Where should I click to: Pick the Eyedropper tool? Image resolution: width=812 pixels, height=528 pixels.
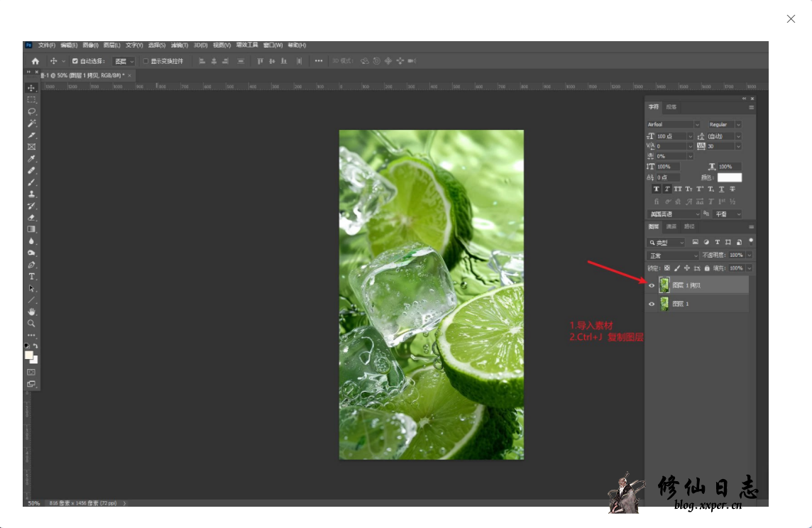tap(31, 158)
